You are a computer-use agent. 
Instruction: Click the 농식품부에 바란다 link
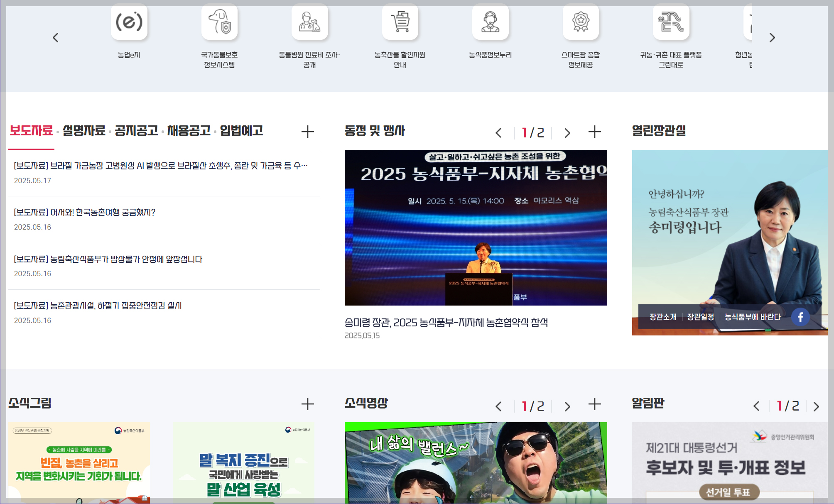coord(753,317)
